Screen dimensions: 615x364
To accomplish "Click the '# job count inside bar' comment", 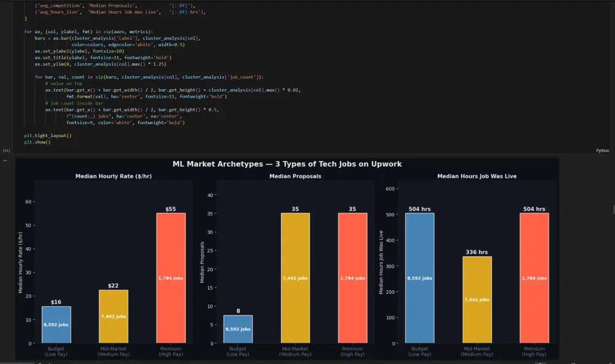I will coord(74,103).
